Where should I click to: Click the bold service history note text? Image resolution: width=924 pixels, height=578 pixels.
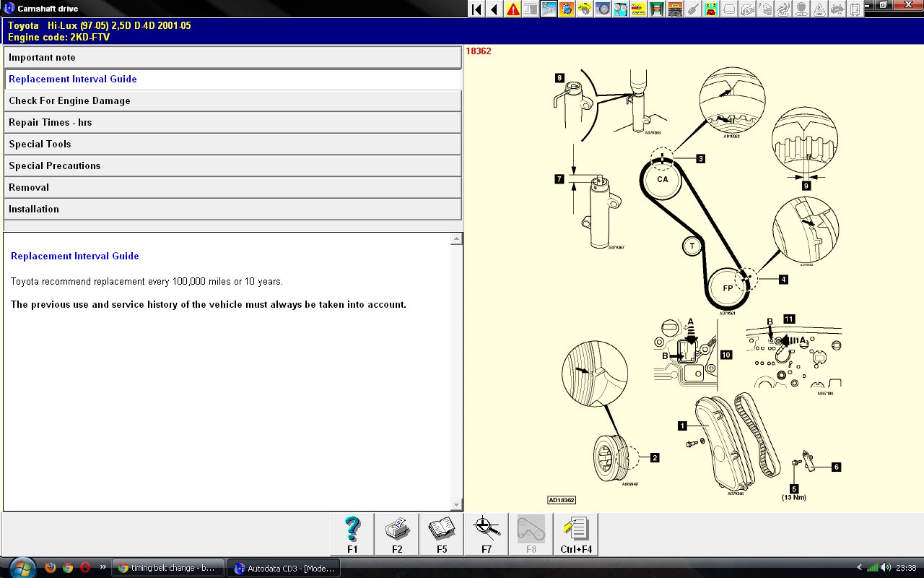click(209, 304)
